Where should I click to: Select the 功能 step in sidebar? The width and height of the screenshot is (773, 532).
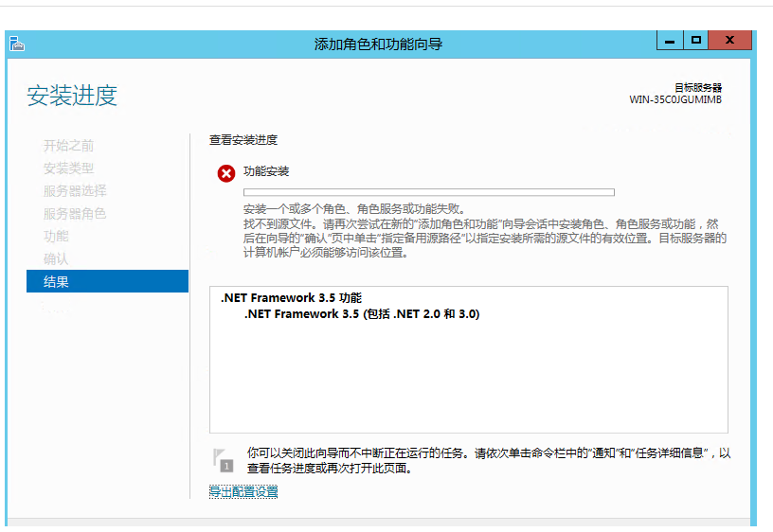pos(56,236)
